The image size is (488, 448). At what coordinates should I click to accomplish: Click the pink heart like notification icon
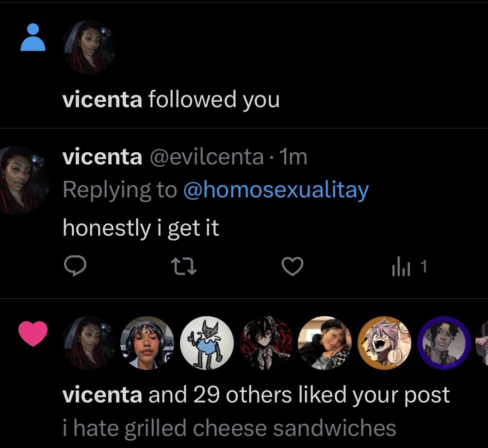point(33,334)
